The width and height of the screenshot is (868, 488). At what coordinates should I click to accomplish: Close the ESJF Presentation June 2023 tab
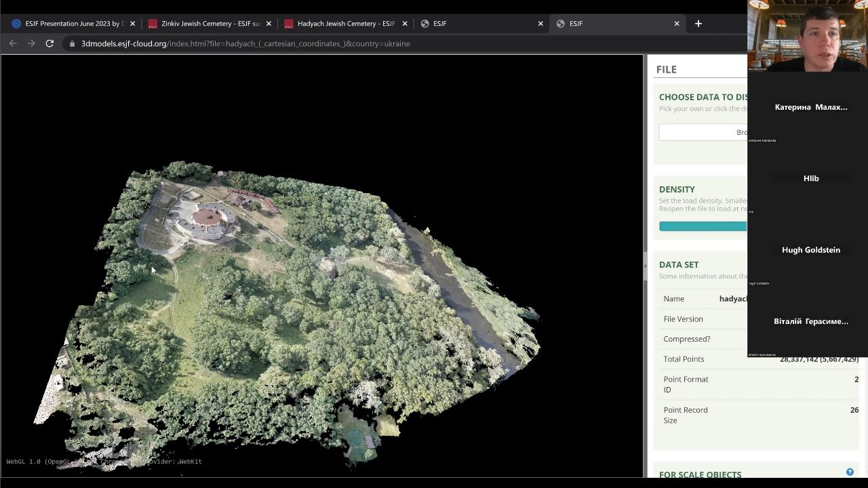click(132, 24)
